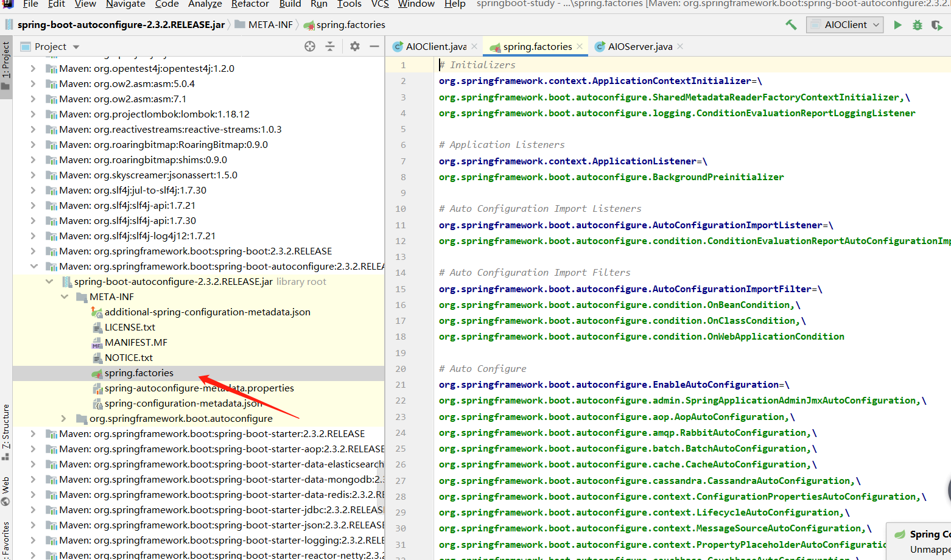Screen dimensions: 951x560
Task: Open the VCS menu
Action: pos(380,4)
